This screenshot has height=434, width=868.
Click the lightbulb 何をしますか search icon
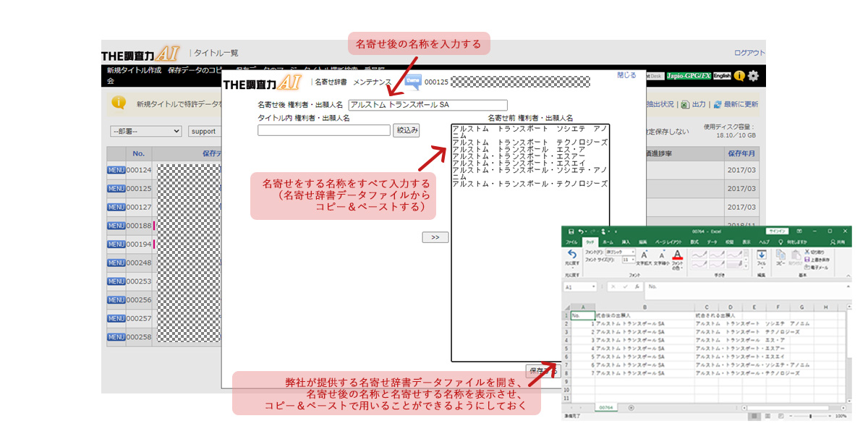pos(781,242)
